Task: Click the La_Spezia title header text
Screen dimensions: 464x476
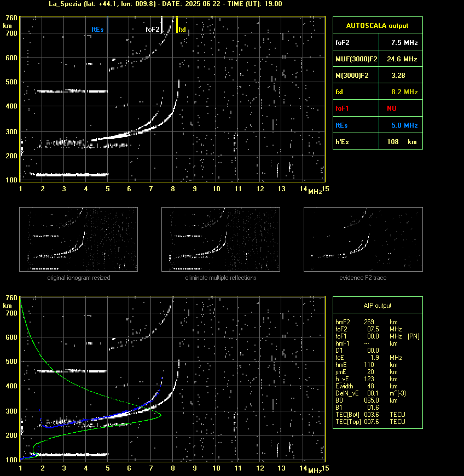Action: click(x=165, y=4)
